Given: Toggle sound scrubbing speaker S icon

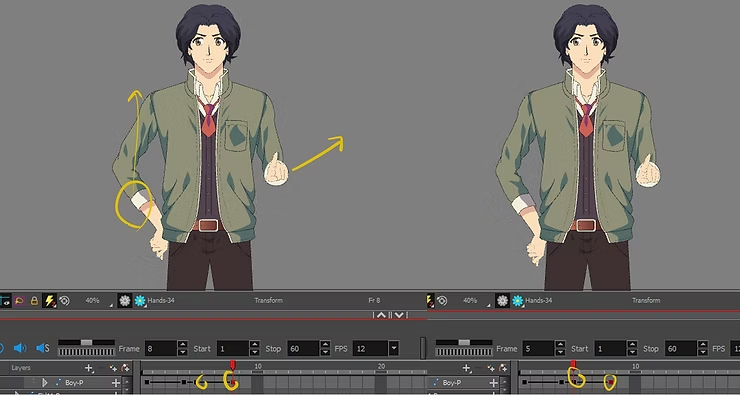Looking at the screenshot, I should click(42, 348).
